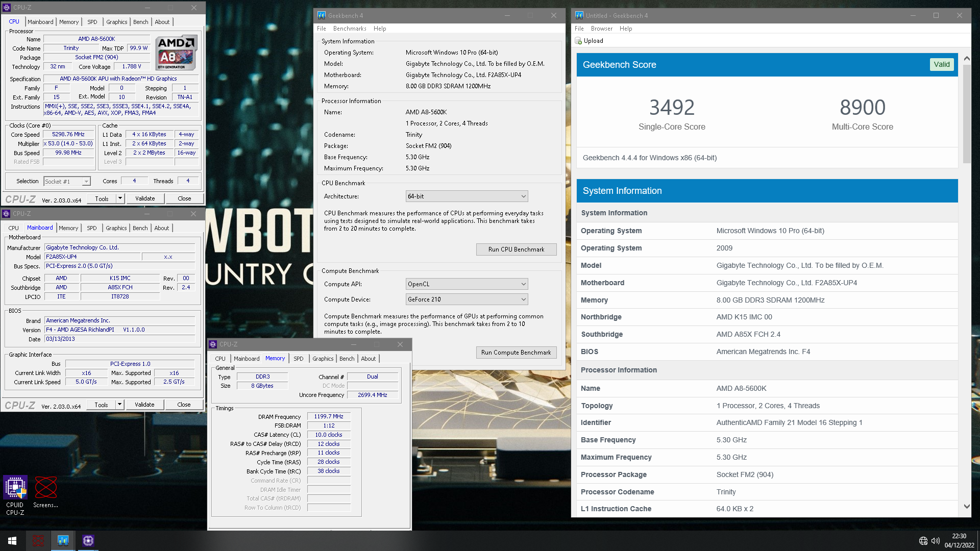
Task: Click Tools button in top CPU-Z window
Action: click(x=102, y=198)
